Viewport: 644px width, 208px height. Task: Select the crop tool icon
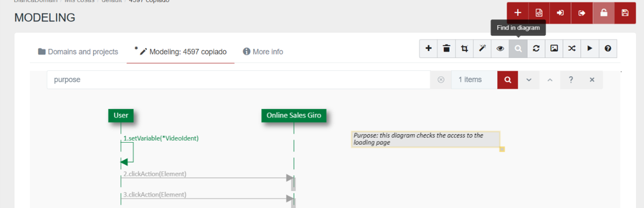pos(464,49)
